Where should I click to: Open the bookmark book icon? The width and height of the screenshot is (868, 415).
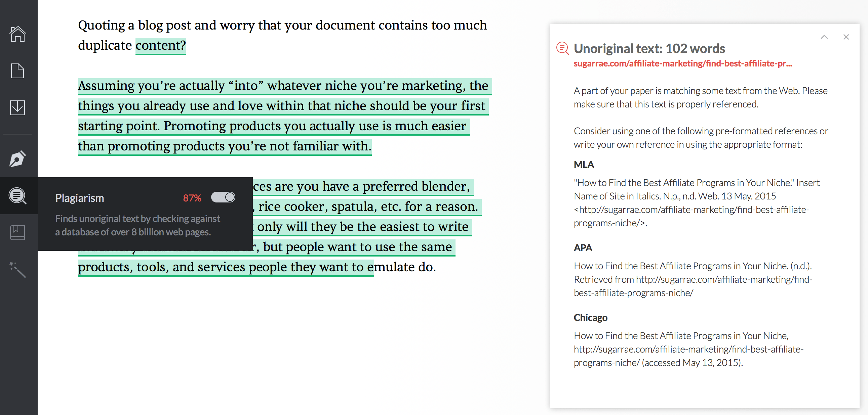17,233
